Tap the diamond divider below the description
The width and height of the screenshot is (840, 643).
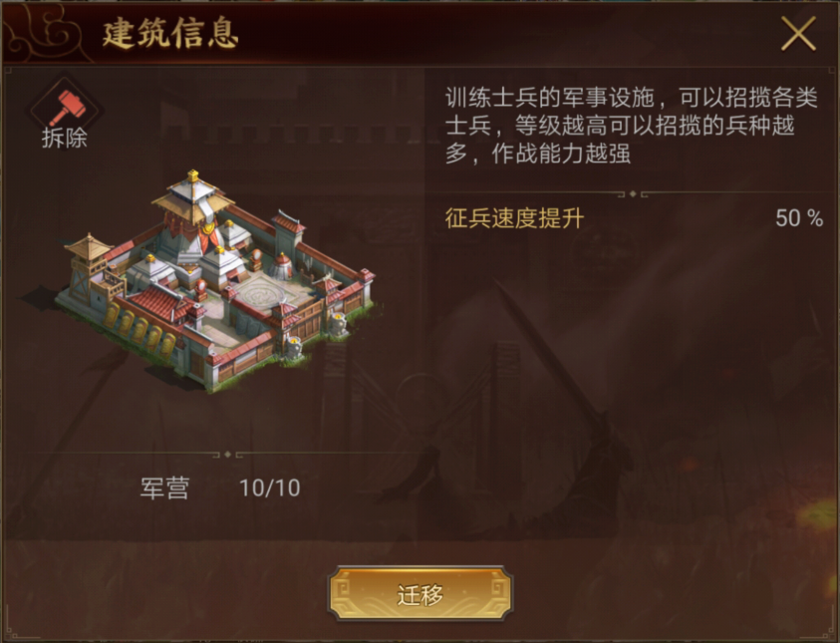click(x=633, y=194)
